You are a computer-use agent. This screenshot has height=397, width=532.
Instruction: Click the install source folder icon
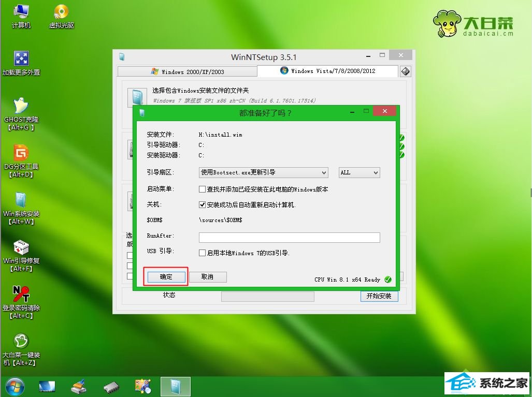[x=137, y=97]
